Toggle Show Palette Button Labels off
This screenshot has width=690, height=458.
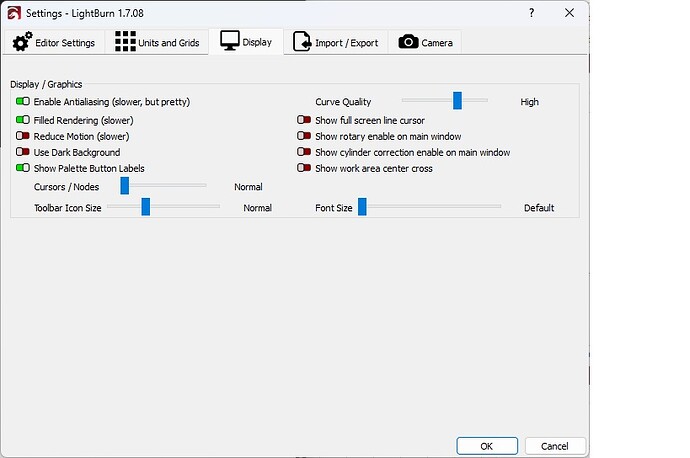click(23, 168)
